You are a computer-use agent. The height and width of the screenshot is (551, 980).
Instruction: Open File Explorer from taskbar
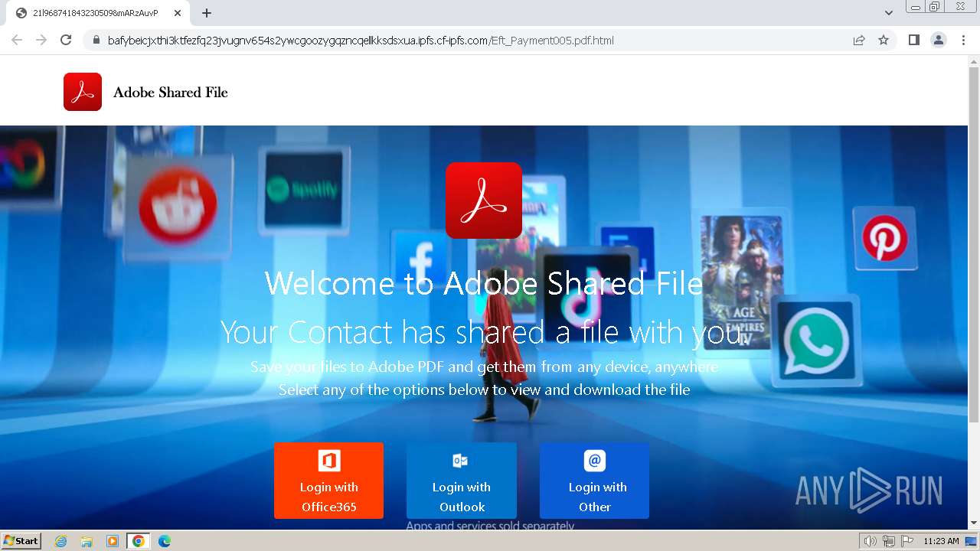(87, 541)
